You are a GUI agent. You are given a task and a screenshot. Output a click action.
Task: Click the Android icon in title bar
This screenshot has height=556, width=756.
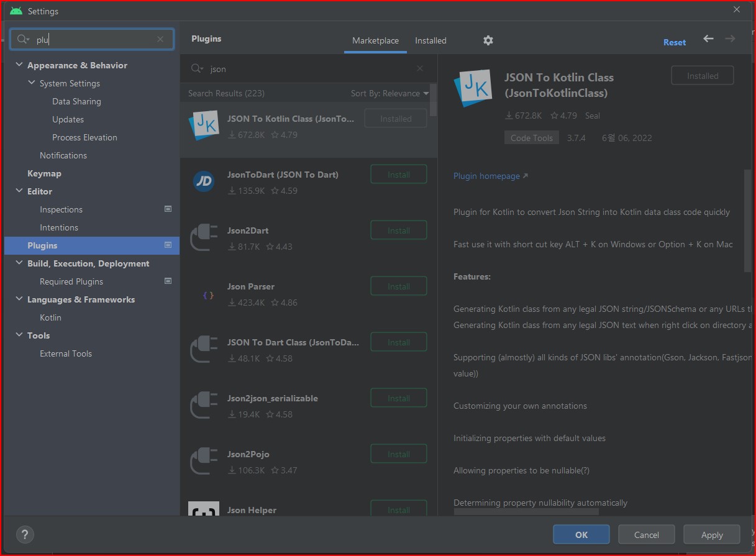pyautogui.click(x=16, y=11)
